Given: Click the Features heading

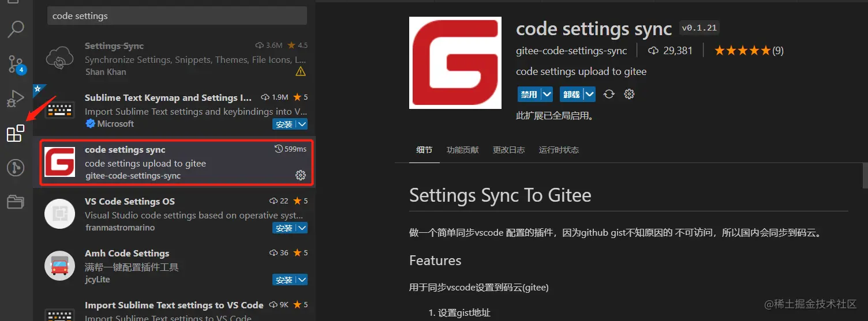Looking at the screenshot, I should tap(435, 260).
